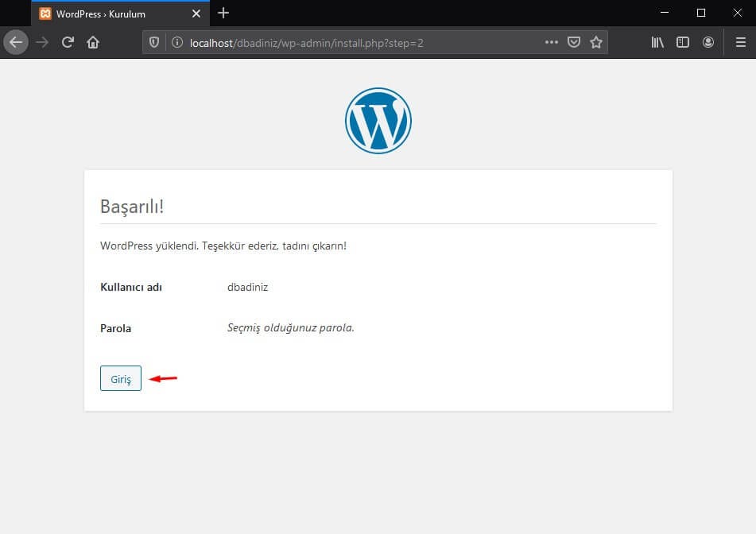756x534 pixels.
Task: Click the WordPress yüklendi message text
Action: [x=223, y=246]
